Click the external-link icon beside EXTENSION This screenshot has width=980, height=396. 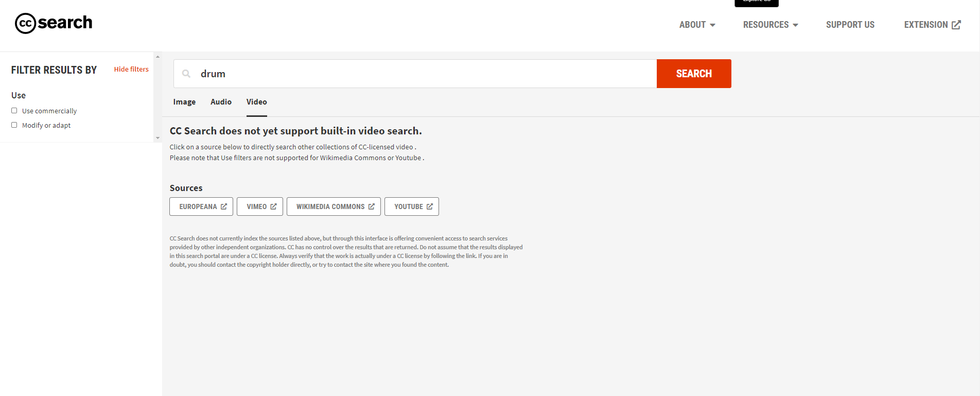click(x=956, y=25)
